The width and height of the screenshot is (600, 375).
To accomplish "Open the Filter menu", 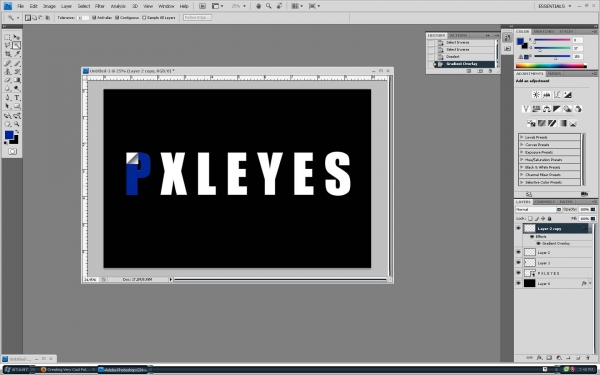I will pyautogui.click(x=100, y=6).
